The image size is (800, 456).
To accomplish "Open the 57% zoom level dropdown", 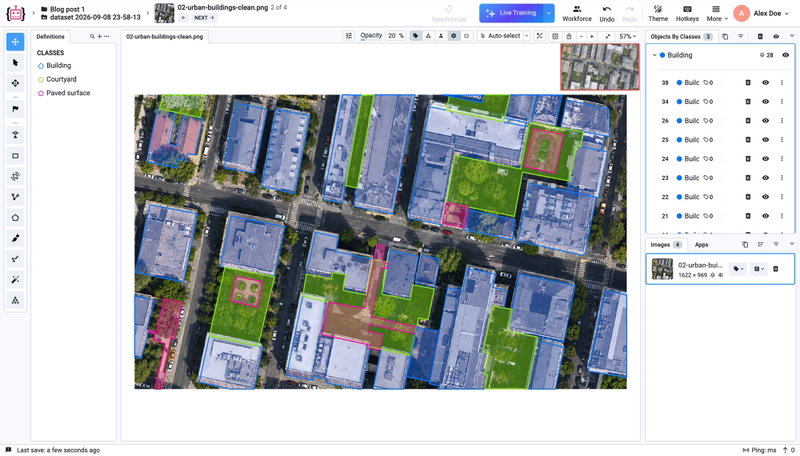I will click(x=628, y=36).
